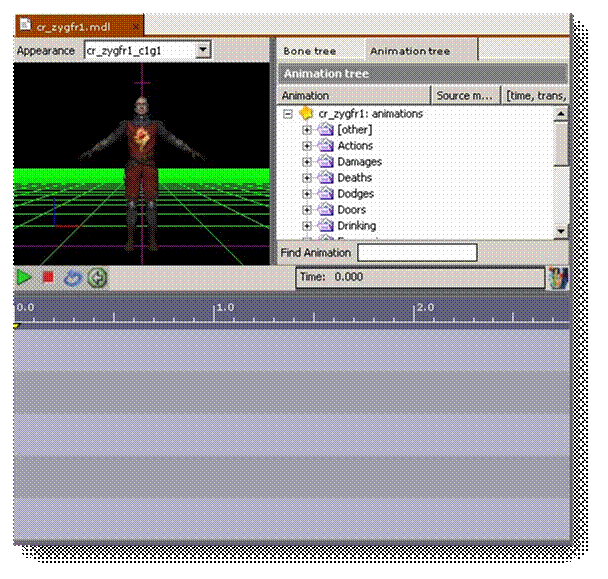Select the Doors tree item
This screenshot has height=579, width=608.
352,210
